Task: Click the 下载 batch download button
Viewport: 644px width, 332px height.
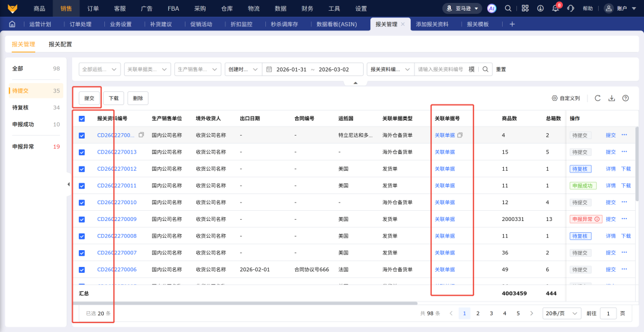Action: coord(113,98)
